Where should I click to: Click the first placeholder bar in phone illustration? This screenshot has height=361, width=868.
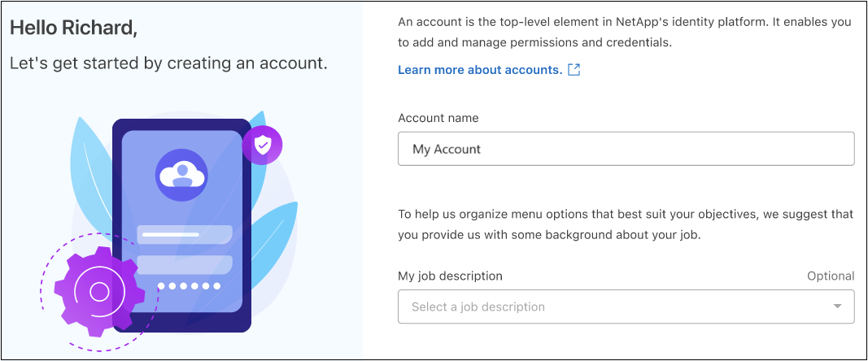[x=184, y=235]
